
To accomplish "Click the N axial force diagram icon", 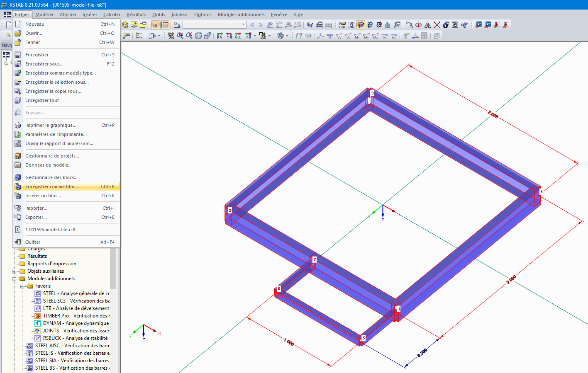I will (x=330, y=36).
